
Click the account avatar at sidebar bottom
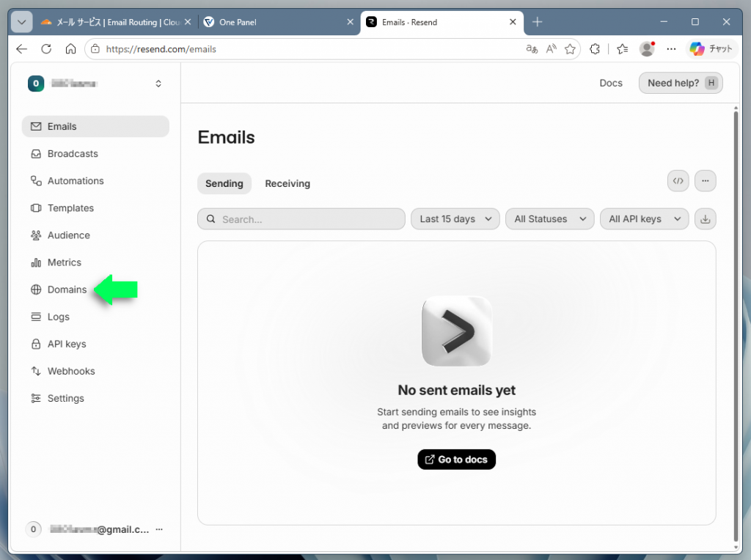pos(33,529)
